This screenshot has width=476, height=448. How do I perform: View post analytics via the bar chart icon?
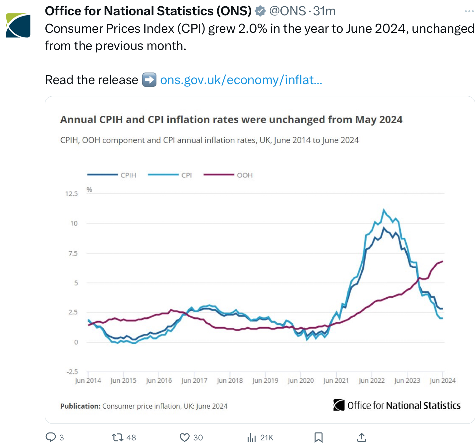pos(251,437)
